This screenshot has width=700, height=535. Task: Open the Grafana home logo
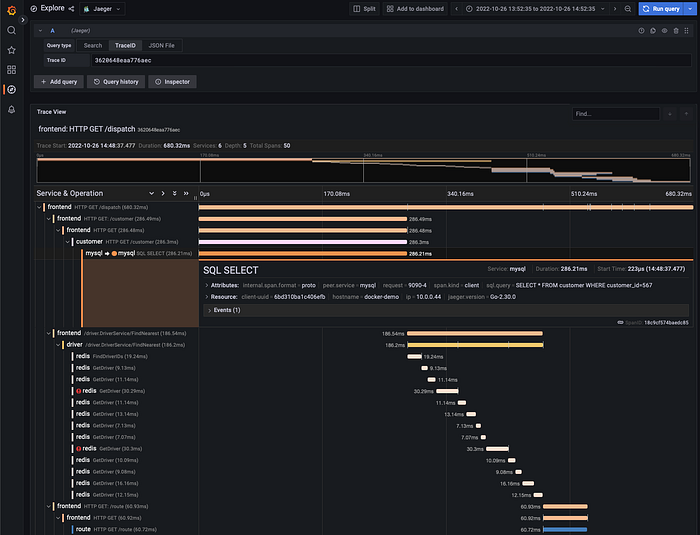pyautogui.click(x=12, y=10)
